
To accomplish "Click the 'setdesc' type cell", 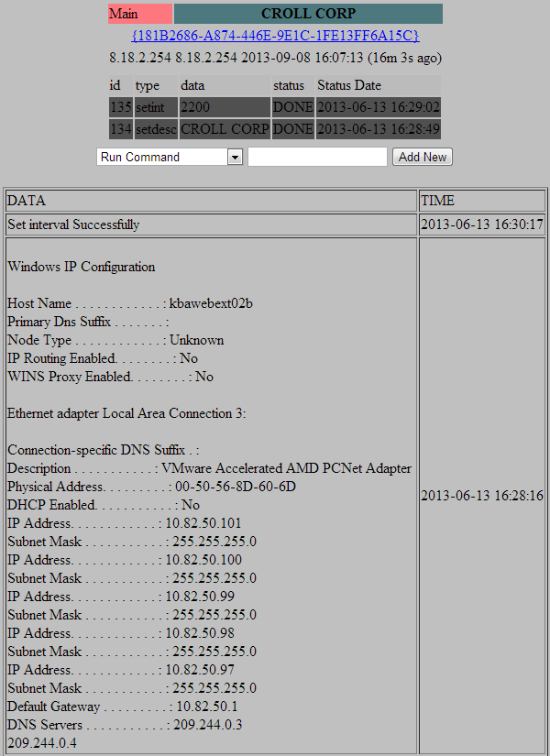I will [155, 129].
